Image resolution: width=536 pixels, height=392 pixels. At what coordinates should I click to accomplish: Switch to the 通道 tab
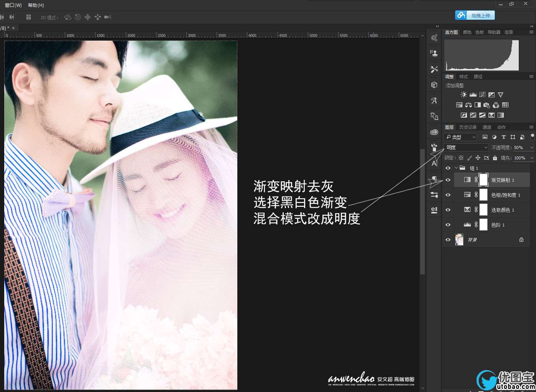coord(487,127)
